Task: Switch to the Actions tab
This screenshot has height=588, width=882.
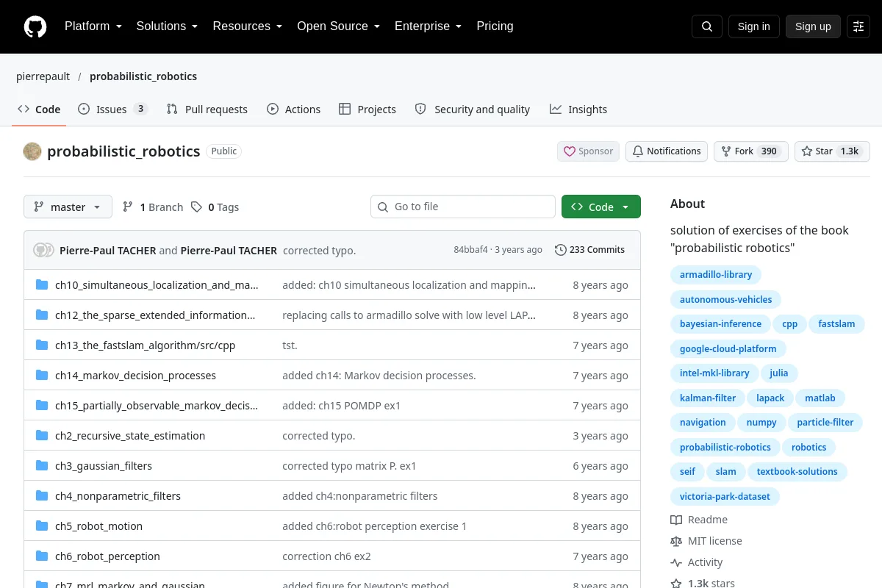Action: (x=294, y=110)
